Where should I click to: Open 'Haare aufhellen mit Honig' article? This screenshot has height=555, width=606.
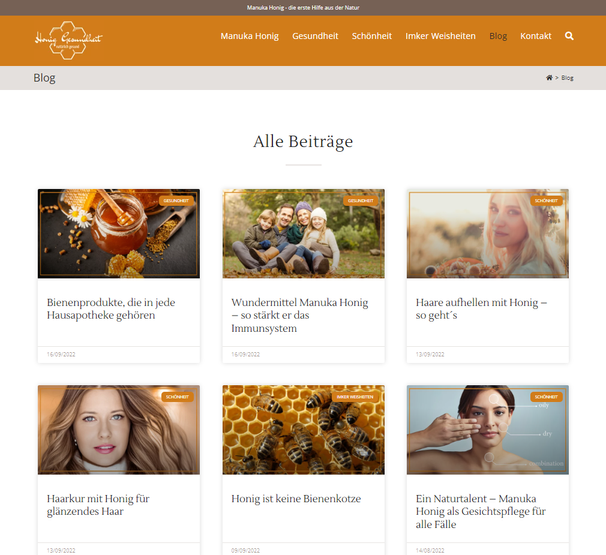coord(481,308)
